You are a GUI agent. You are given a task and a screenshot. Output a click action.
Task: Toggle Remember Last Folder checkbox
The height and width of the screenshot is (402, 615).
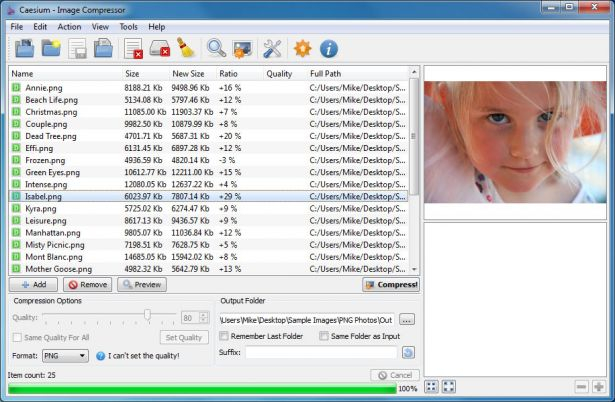click(224, 336)
